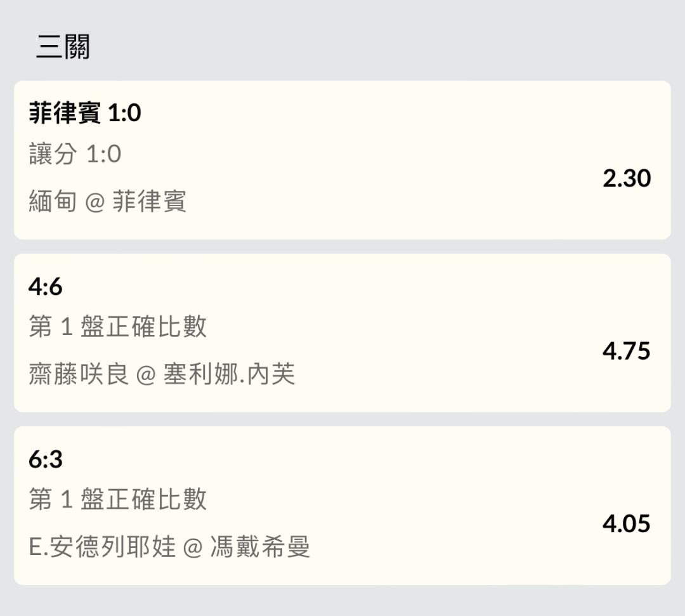Tap the 2.30 odds value

click(627, 178)
